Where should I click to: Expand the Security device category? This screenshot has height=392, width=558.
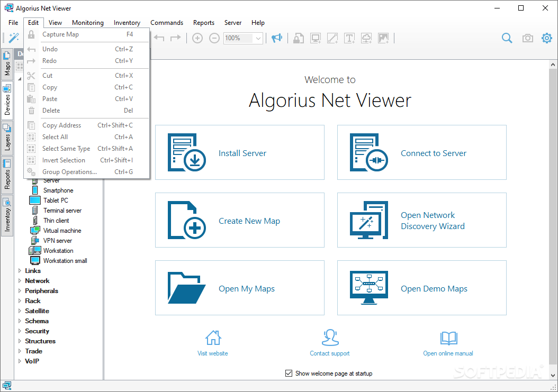pos(20,331)
